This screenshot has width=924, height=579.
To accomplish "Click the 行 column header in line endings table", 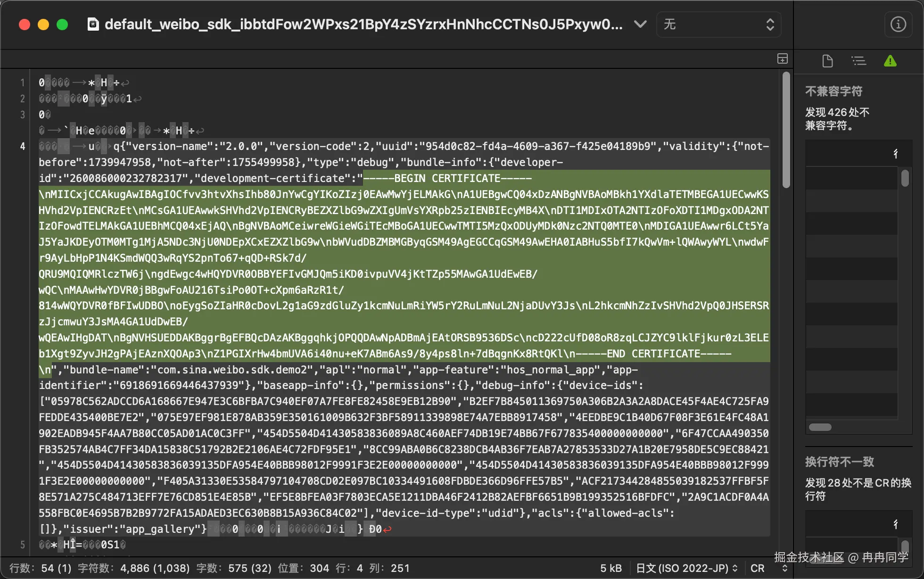I will [x=896, y=524].
